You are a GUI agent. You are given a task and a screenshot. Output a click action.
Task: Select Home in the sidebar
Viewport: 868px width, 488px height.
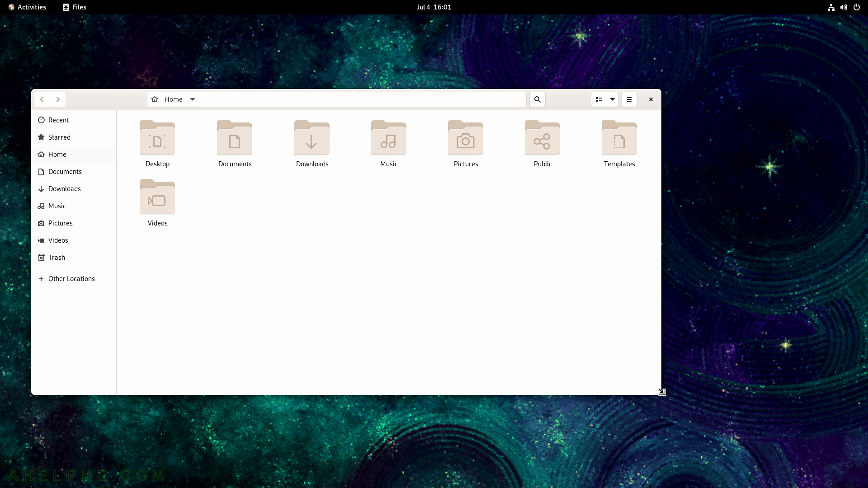click(74, 155)
